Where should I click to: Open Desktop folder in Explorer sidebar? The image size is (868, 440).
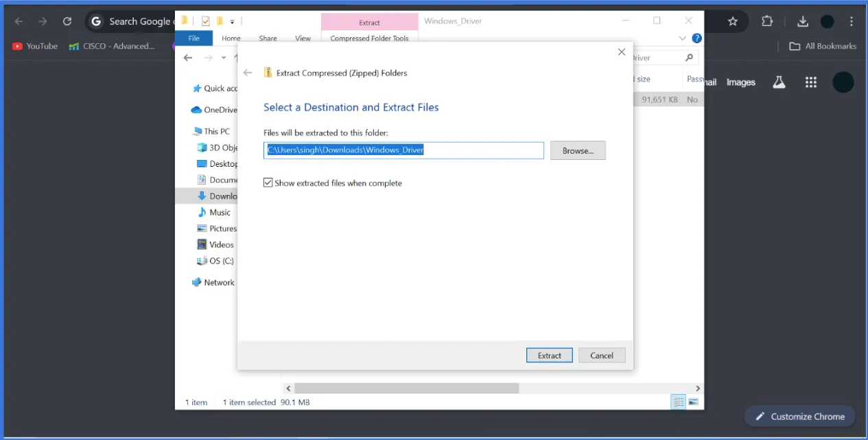pos(217,164)
